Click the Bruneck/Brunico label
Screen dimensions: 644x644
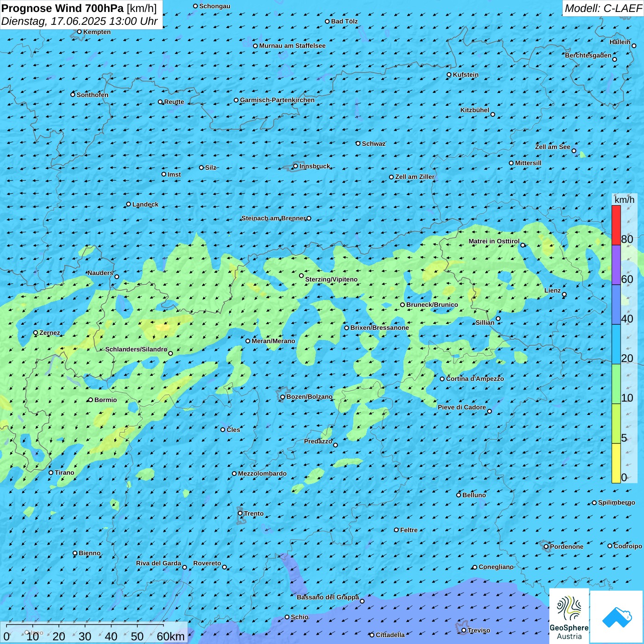pyautogui.click(x=432, y=305)
